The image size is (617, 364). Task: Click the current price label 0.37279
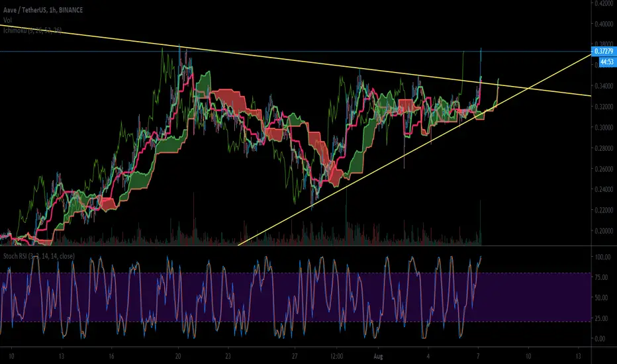click(604, 51)
